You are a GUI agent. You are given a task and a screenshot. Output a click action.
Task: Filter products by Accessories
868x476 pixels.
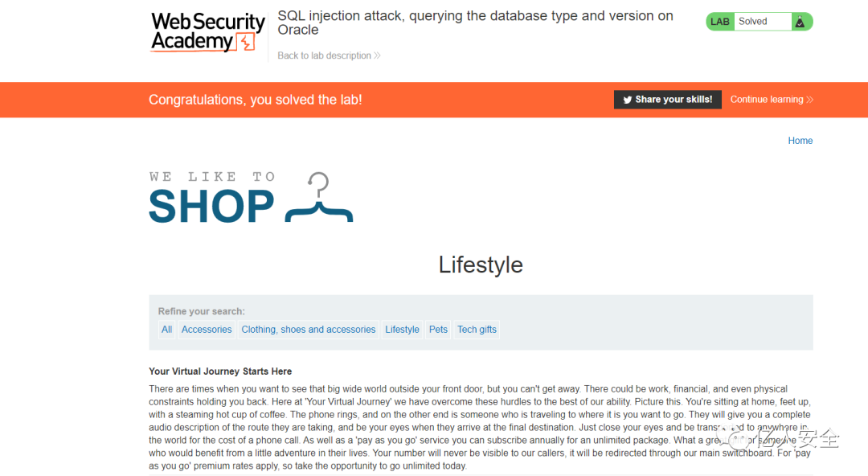(207, 330)
